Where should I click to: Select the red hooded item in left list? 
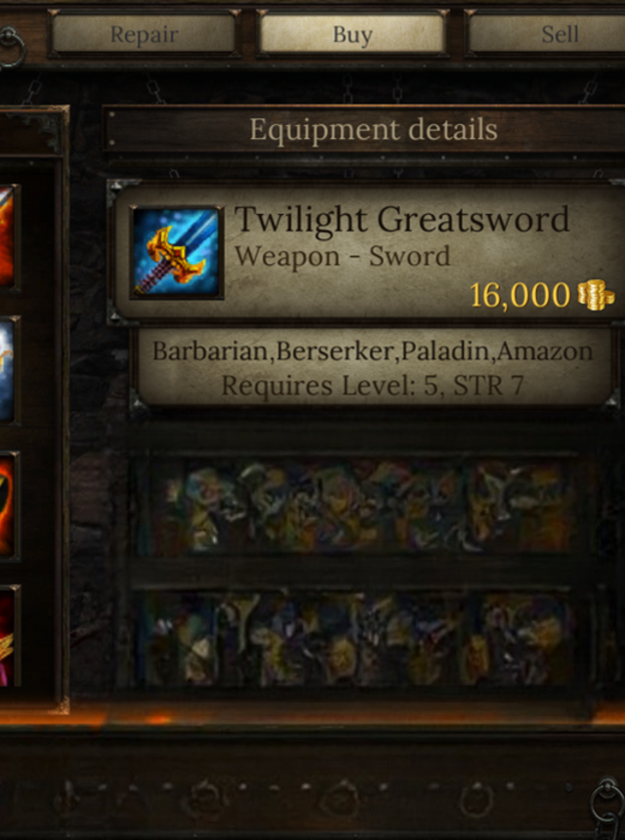coord(8,505)
